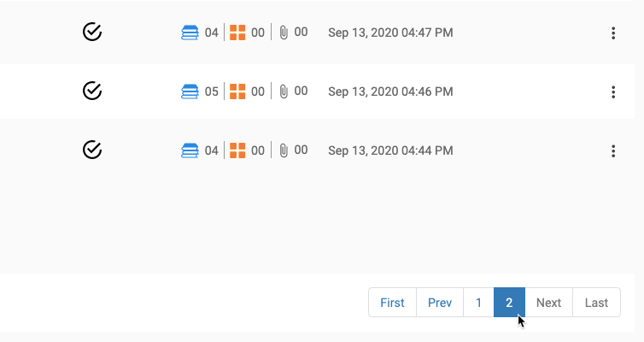644x342 pixels.
Task: Select page 2 in pagination
Action: click(509, 303)
